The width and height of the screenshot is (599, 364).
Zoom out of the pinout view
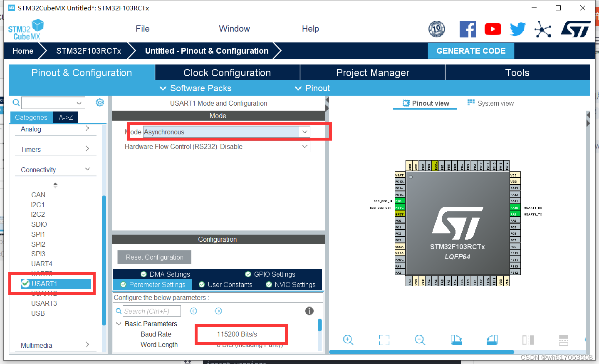point(420,340)
